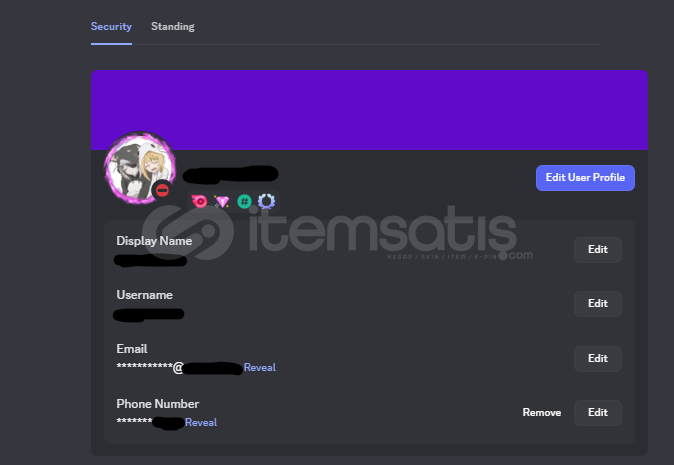Select the Security tab
The height and width of the screenshot is (465, 674).
[x=111, y=26]
